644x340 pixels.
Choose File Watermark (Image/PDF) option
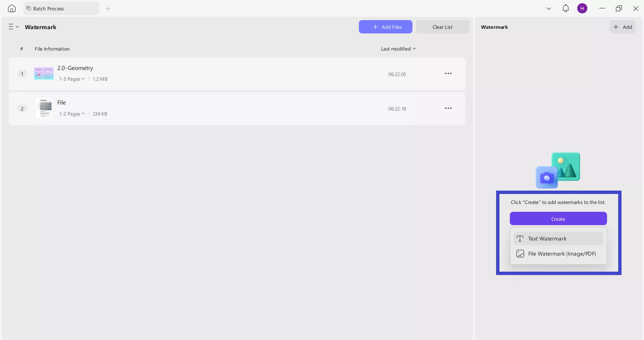558,254
